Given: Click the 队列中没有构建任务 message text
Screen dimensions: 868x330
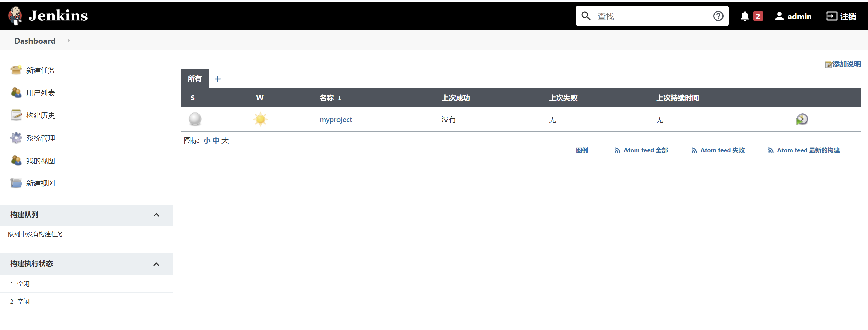Looking at the screenshot, I should coord(36,234).
